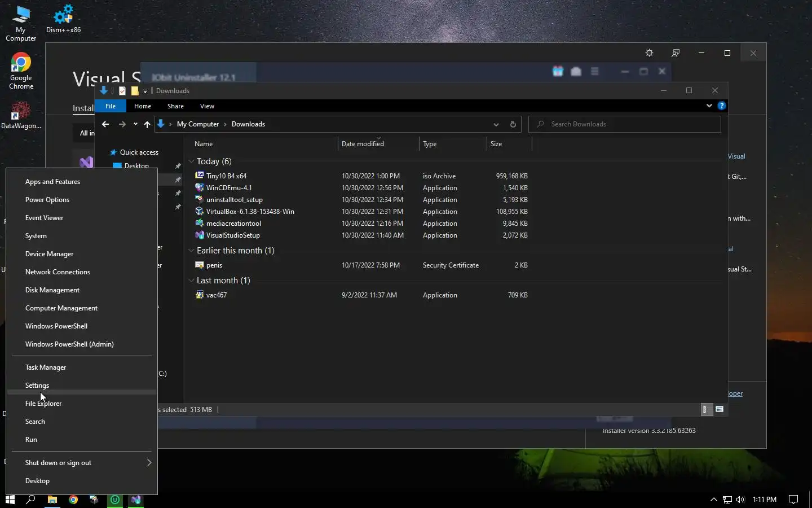The image size is (812, 508).
Task: Click the gift icon in IObit Uninstaller
Action: point(558,71)
